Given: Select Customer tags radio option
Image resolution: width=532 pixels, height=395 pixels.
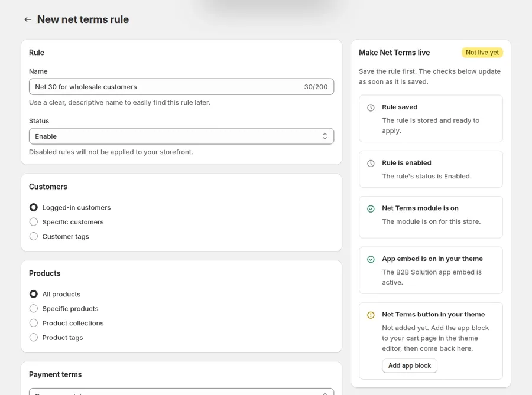Looking at the screenshot, I should (34, 236).
